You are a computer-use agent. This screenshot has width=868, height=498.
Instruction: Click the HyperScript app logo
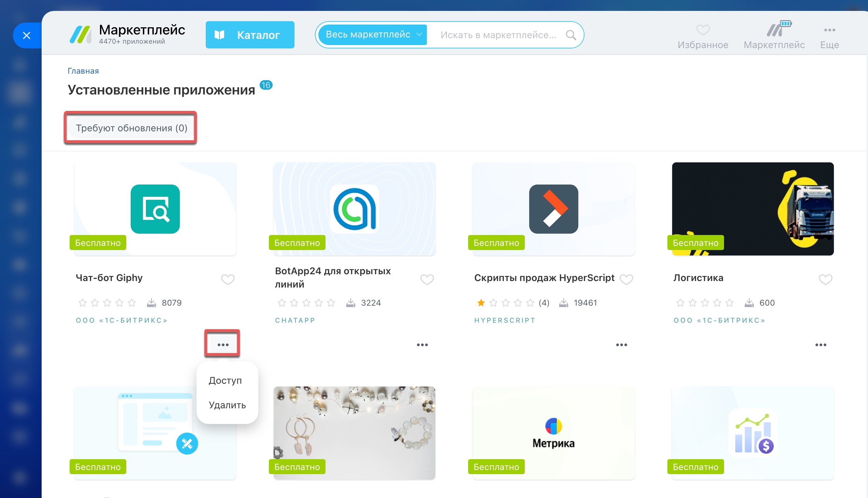(x=553, y=209)
